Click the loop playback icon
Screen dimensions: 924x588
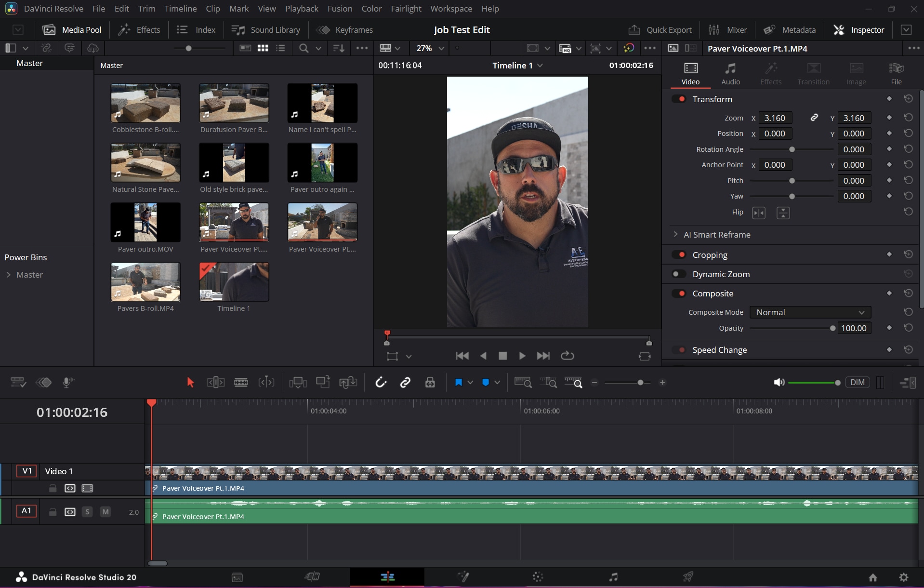pyautogui.click(x=567, y=356)
